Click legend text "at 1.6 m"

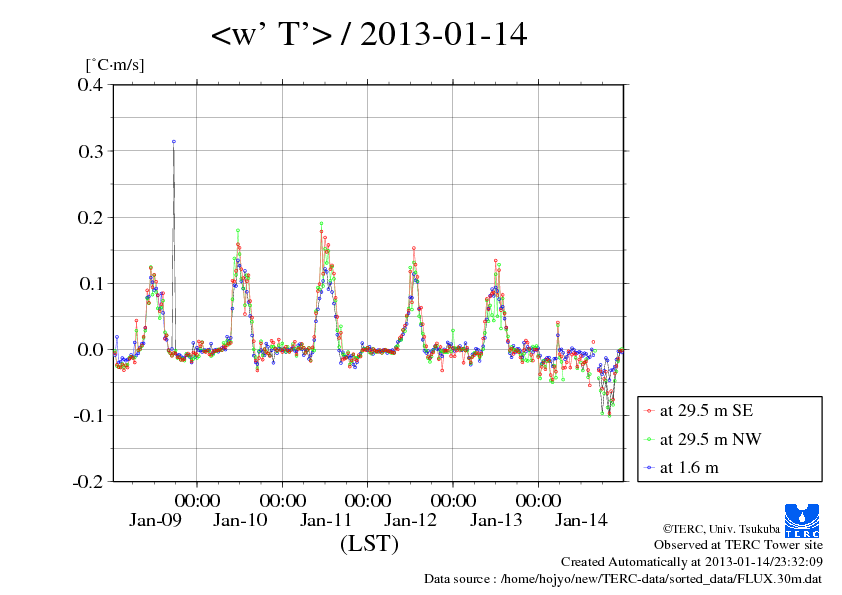pyautogui.click(x=689, y=468)
